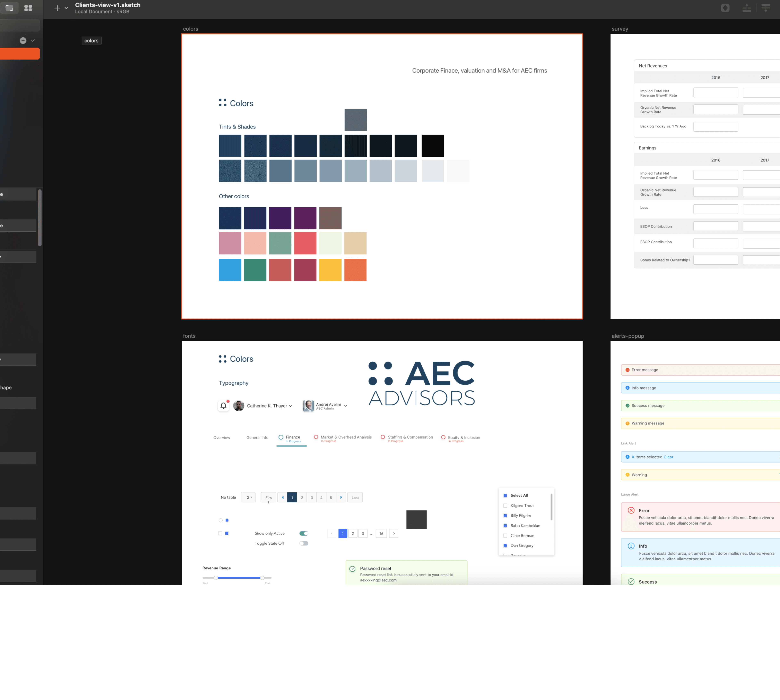The width and height of the screenshot is (780, 700).
Task: Select the sky blue swatch in Other colors
Action: tap(230, 270)
